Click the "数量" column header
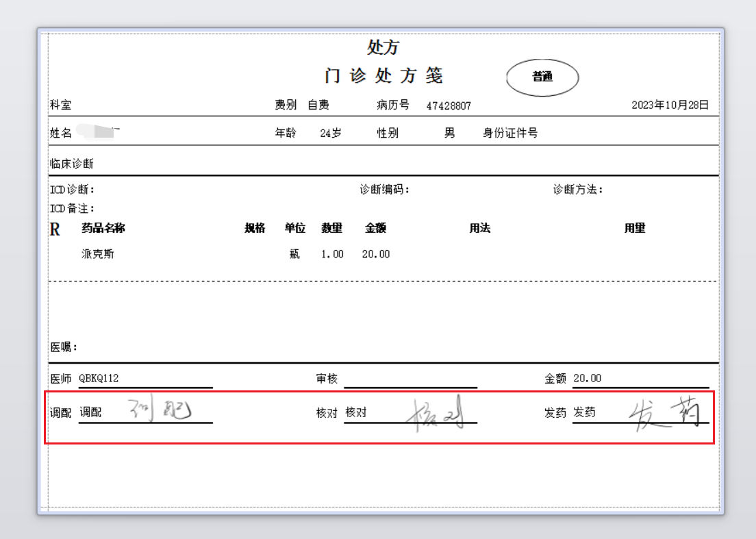This screenshot has height=539, width=756. point(331,228)
